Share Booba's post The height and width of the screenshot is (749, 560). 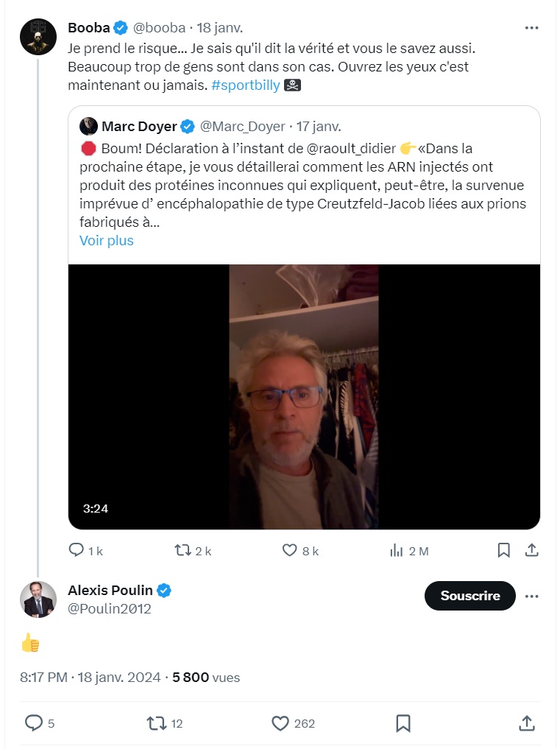531,550
